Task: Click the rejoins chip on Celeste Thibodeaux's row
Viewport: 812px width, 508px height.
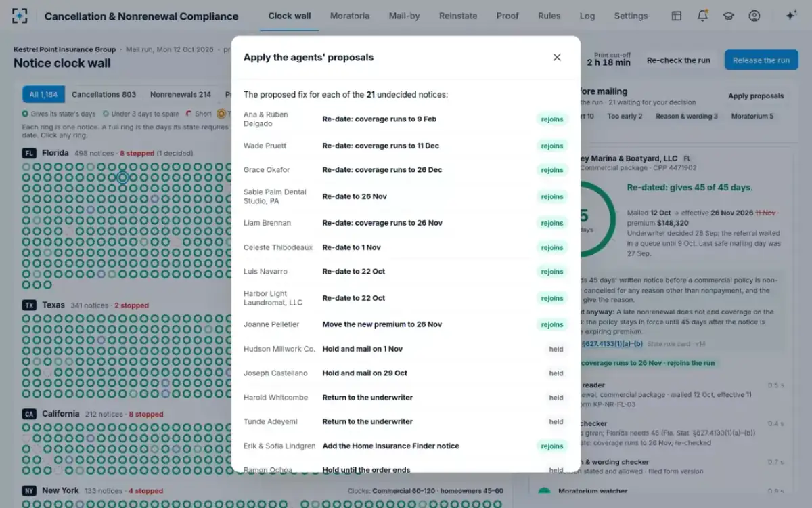Action: (552, 247)
